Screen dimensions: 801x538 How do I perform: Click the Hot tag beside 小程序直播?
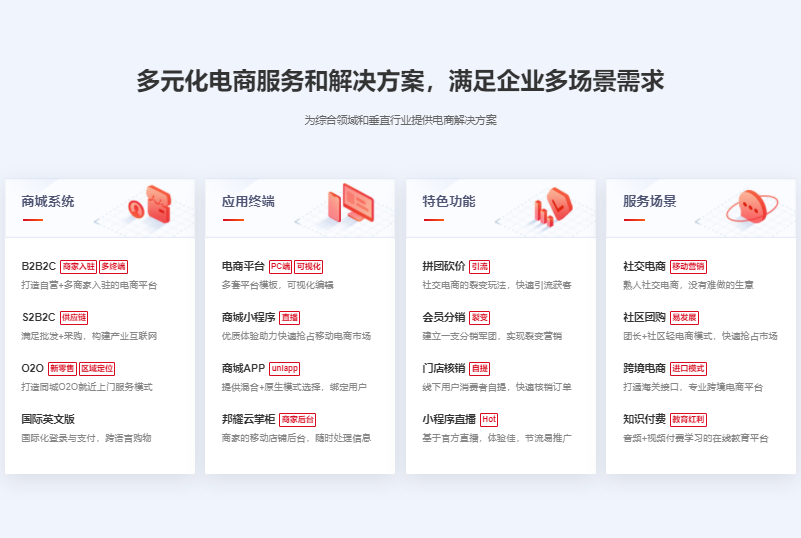pos(488,420)
